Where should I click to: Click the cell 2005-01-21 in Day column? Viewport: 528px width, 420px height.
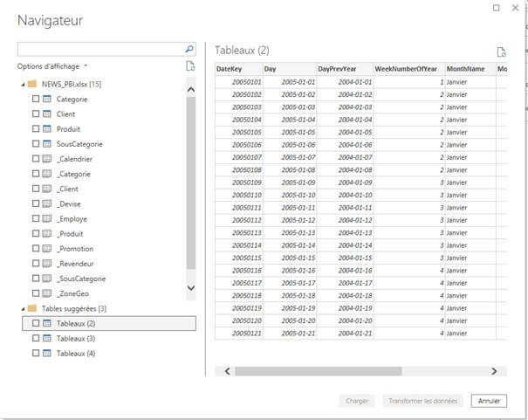290,333
